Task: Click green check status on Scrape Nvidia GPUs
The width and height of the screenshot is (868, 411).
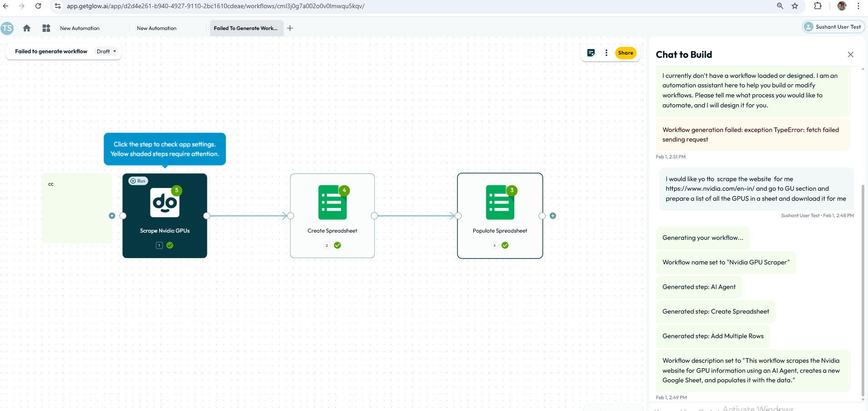Action: point(170,245)
